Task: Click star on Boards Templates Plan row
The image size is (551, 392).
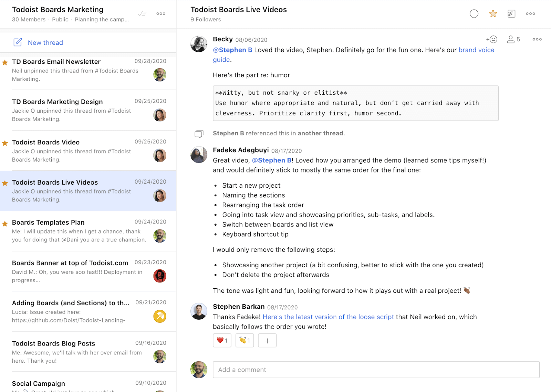Action: click(5, 224)
